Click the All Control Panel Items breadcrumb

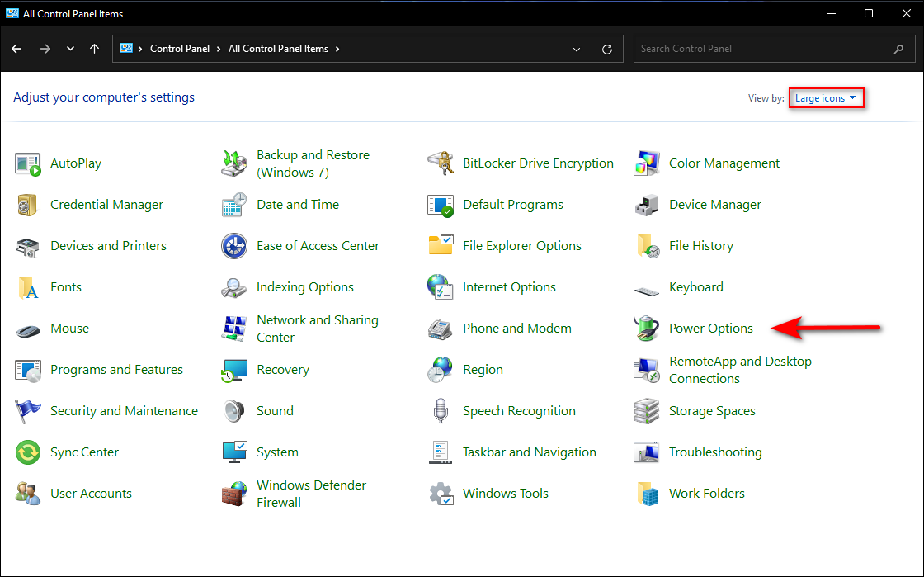(278, 49)
